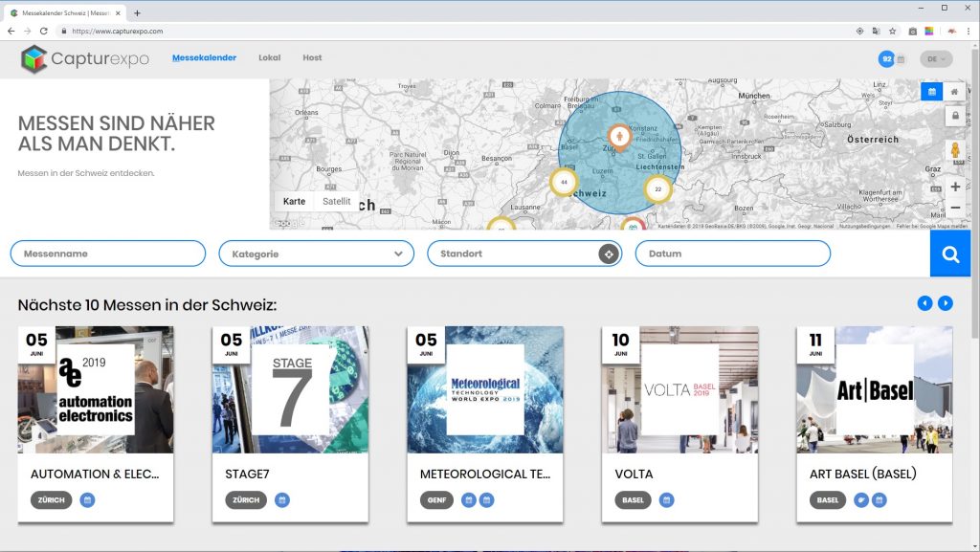The height and width of the screenshot is (552, 980).
Task: Click the locate-me crosshair in Standort field
Action: 609,254
